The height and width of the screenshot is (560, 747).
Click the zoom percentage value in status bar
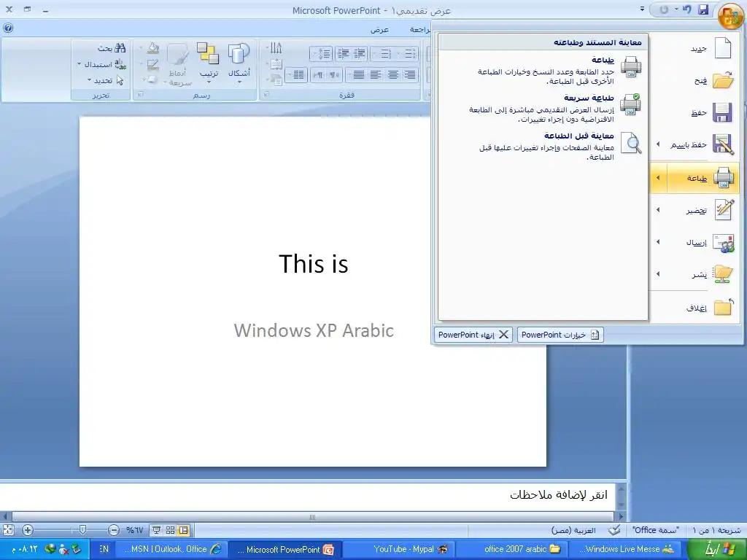135,530
